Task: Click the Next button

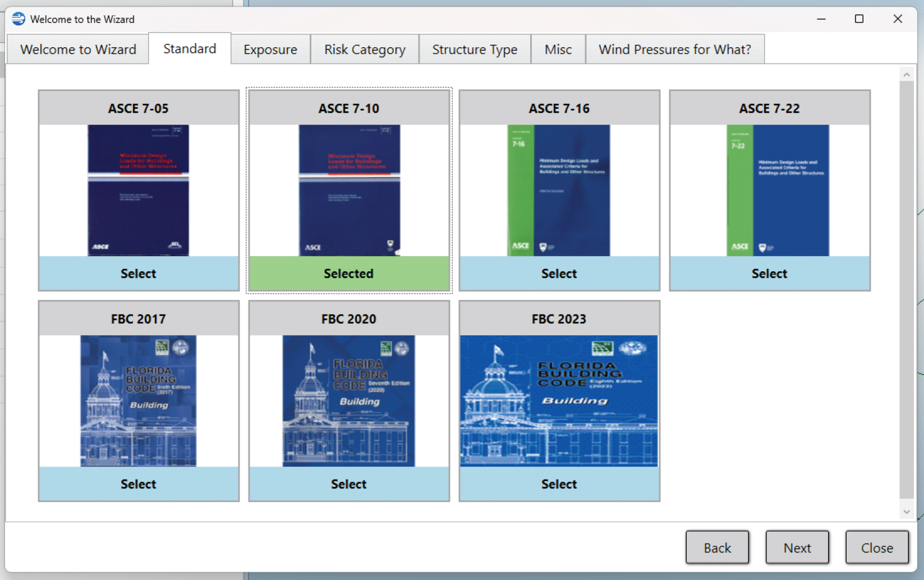Action: coord(797,547)
